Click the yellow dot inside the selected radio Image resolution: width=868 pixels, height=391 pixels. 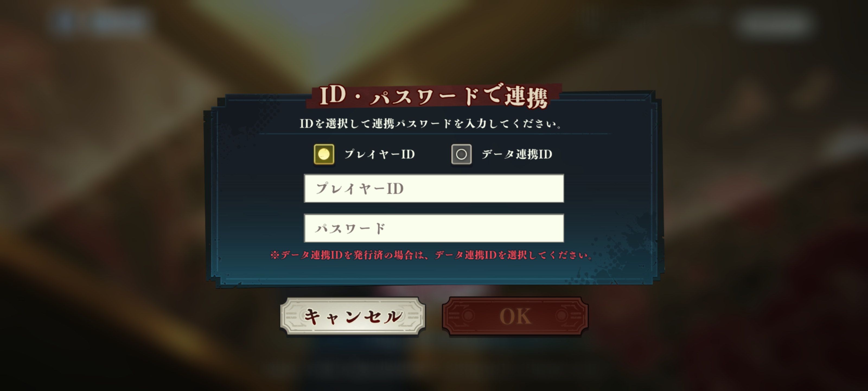324,154
